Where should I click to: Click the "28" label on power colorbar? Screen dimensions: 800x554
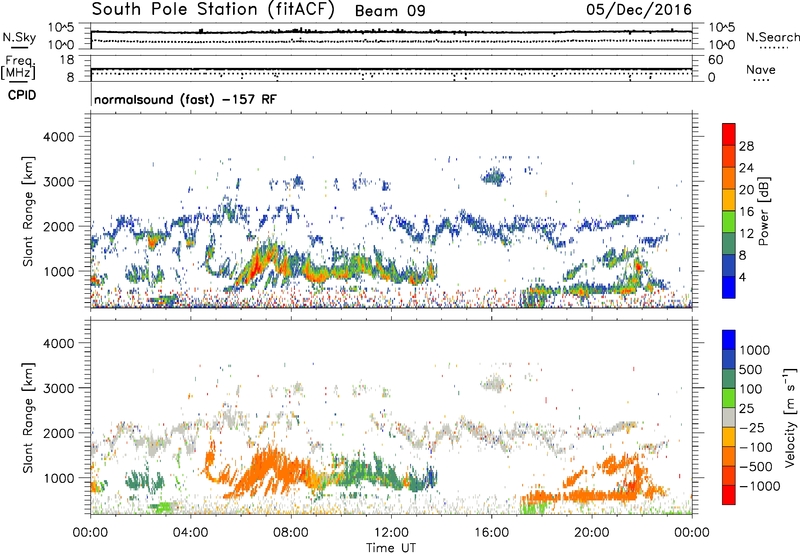pyautogui.click(x=746, y=146)
